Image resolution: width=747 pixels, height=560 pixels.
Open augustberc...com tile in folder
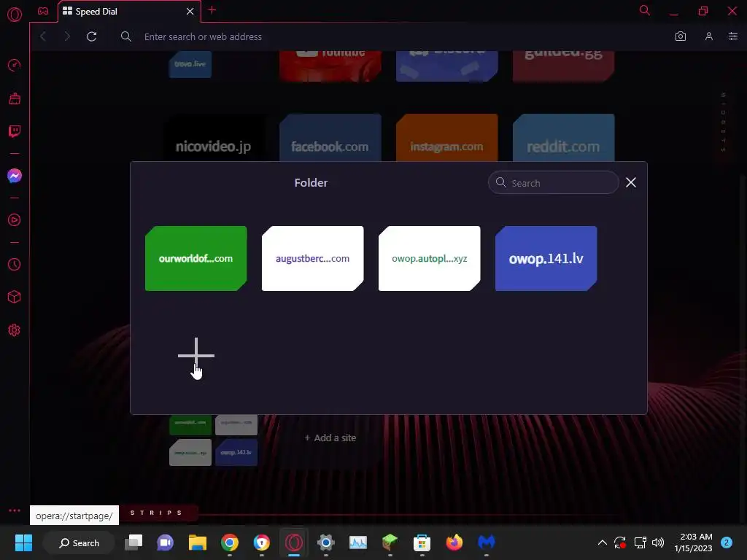pyautogui.click(x=312, y=258)
